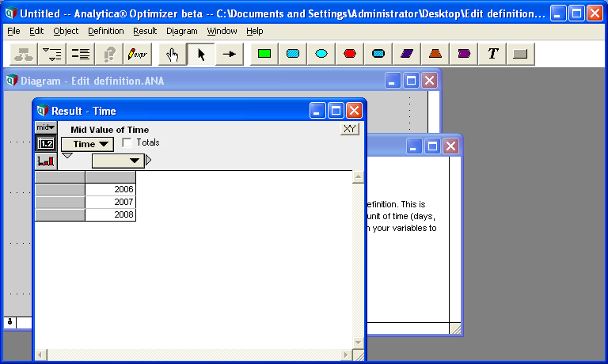Image resolution: width=608 pixels, height=364 pixels.
Task: Open the outline view toolbar icon
Action: (52, 54)
